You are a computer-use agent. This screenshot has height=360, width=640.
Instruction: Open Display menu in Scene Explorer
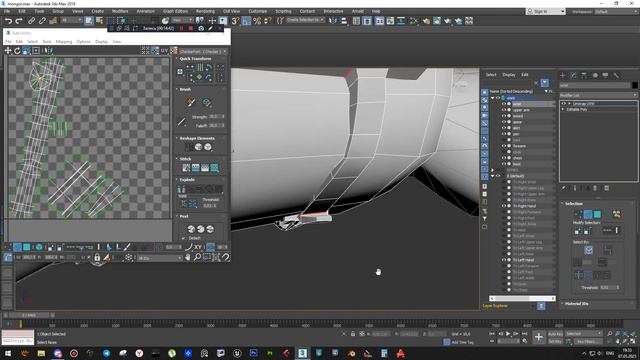[509, 75]
